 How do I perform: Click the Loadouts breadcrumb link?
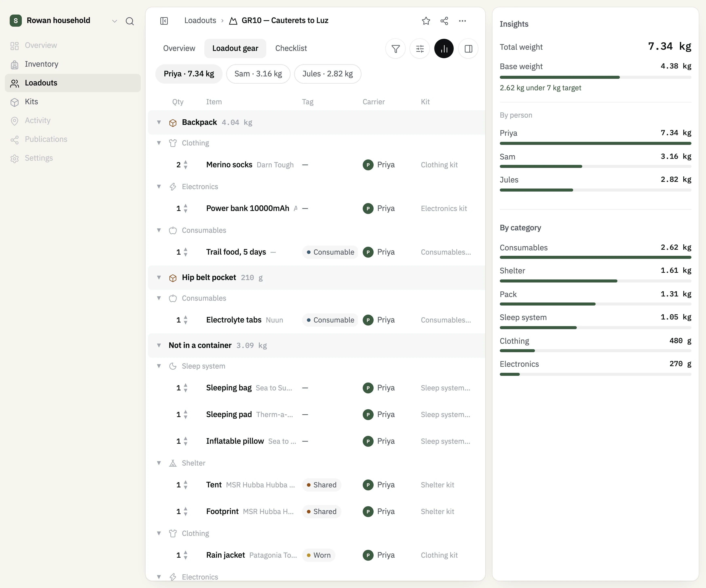(200, 20)
